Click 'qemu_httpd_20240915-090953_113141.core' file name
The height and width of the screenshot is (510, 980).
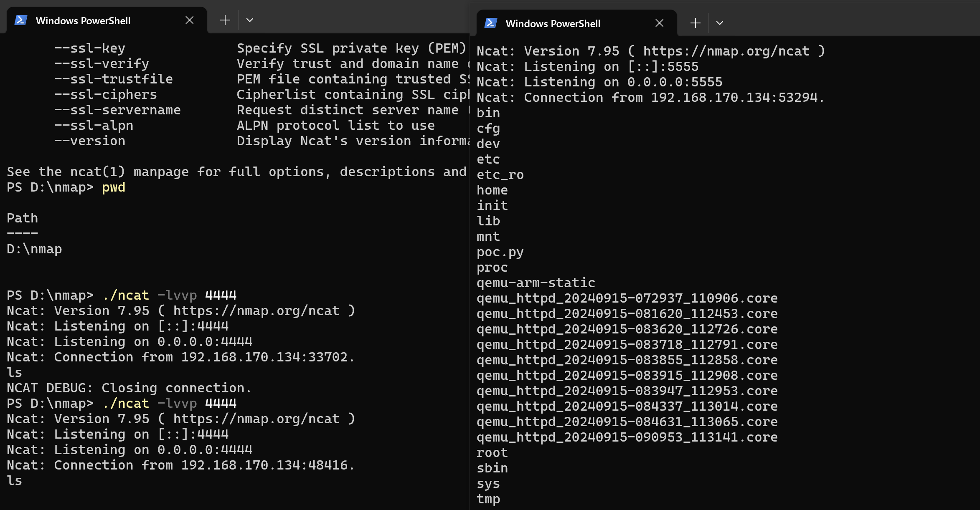point(627,437)
